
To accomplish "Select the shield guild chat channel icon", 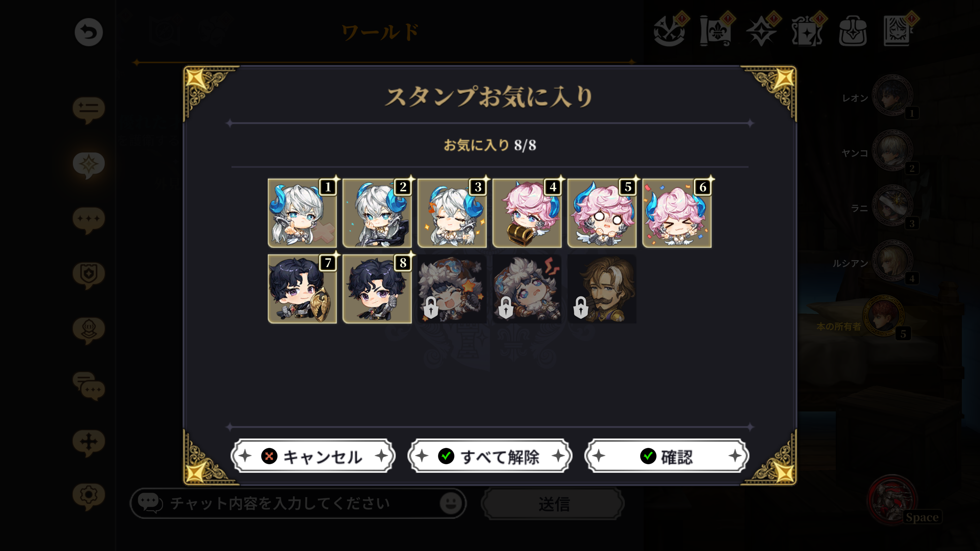I will click(x=89, y=275).
